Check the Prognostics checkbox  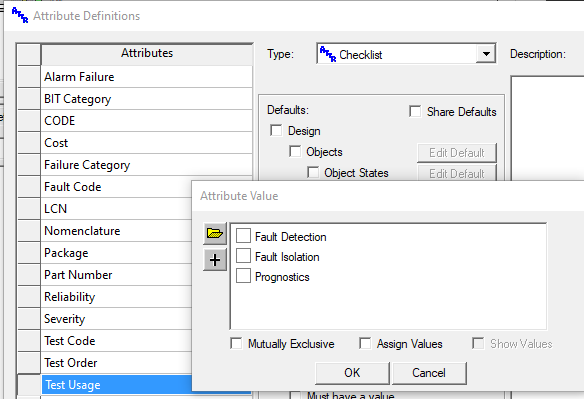(x=243, y=276)
